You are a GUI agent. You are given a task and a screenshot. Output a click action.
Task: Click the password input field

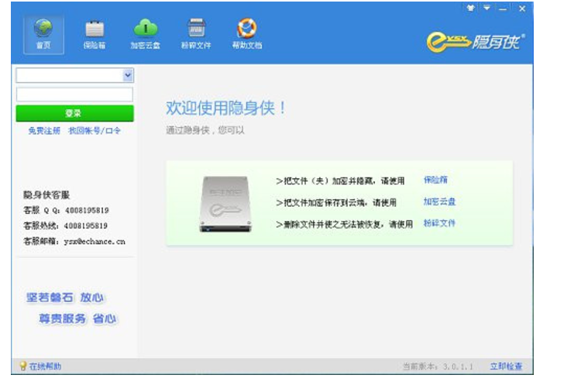click(x=74, y=95)
